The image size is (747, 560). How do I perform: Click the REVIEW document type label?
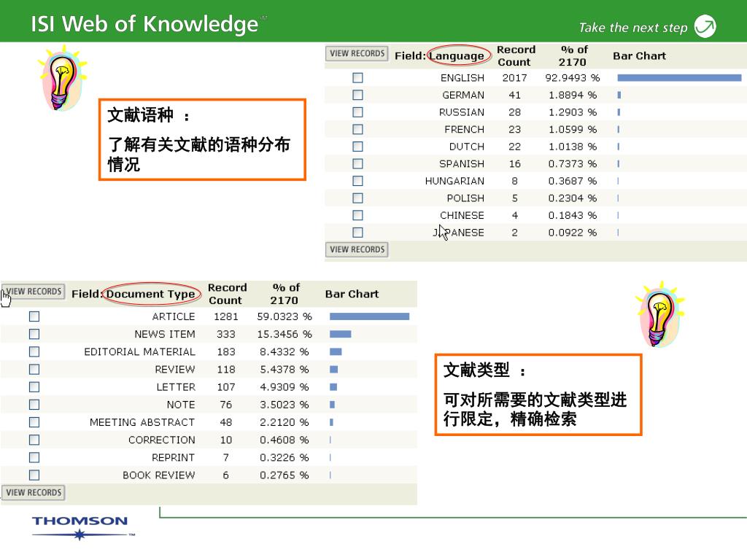tap(175, 369)
